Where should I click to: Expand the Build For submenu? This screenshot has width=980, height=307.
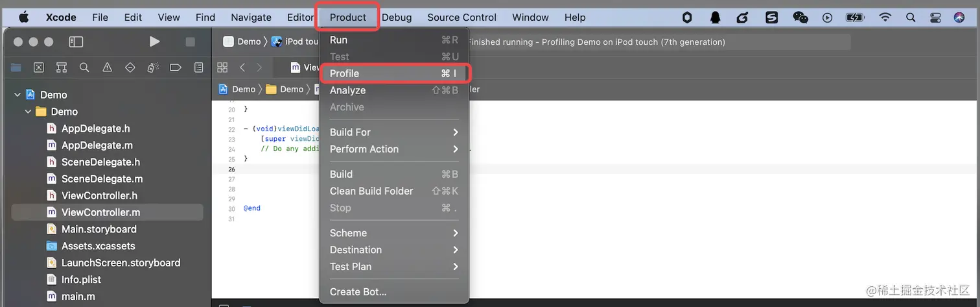tap(394, 132)
